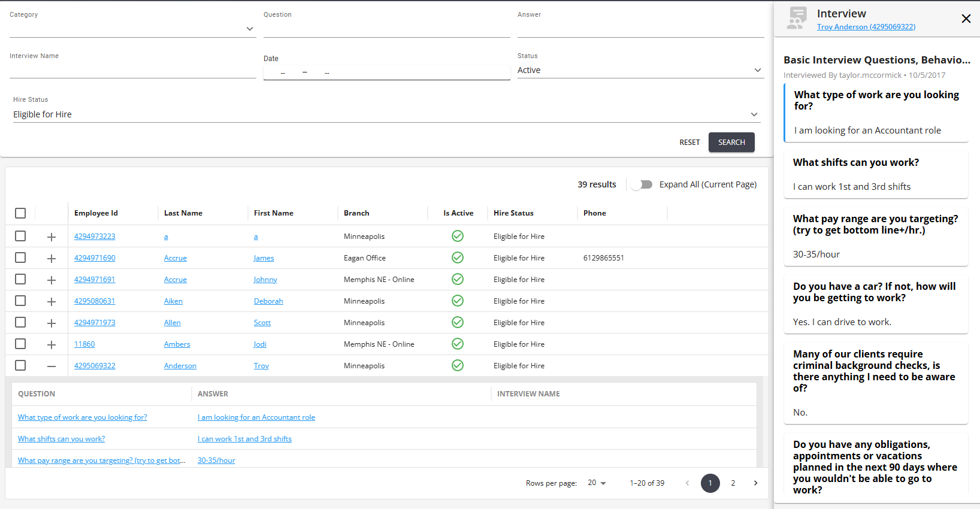Screen dimensions: 980x509
Task: Click active checkmark icon for employee 4294973223
Action: click(458, 236)
